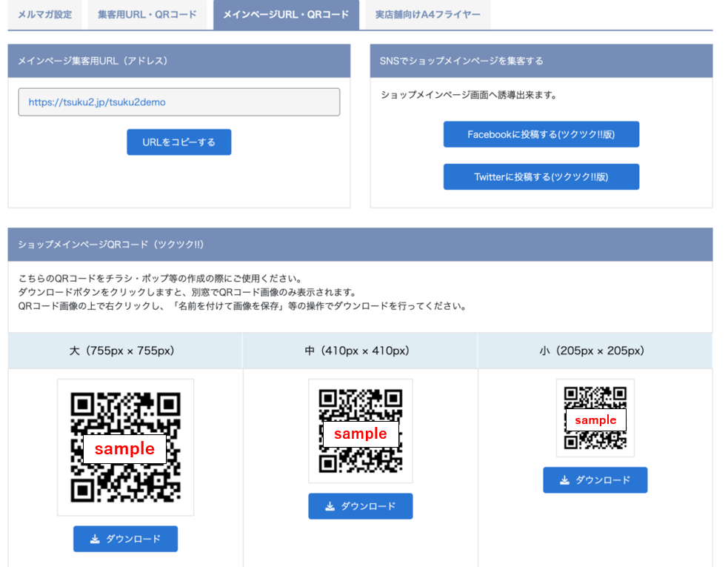728x567 pixels.
Task: Select the メインページURL・QRコード tab
Action: pyautogui.click(x=286, y=14)
